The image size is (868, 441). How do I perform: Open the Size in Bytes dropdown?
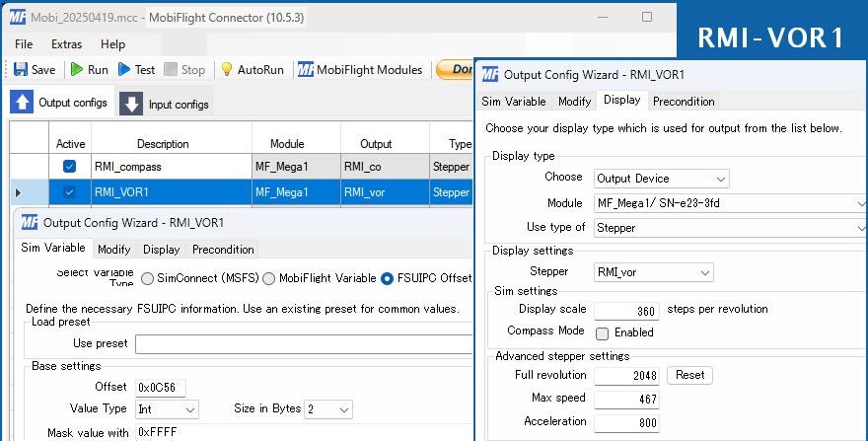(x=328, y=409)
